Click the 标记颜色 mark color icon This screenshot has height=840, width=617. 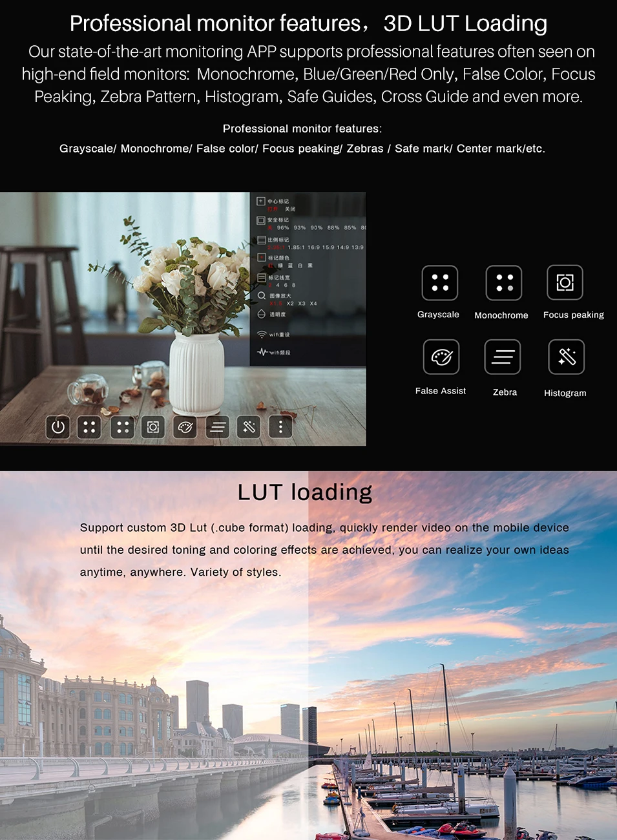[262, 258]
